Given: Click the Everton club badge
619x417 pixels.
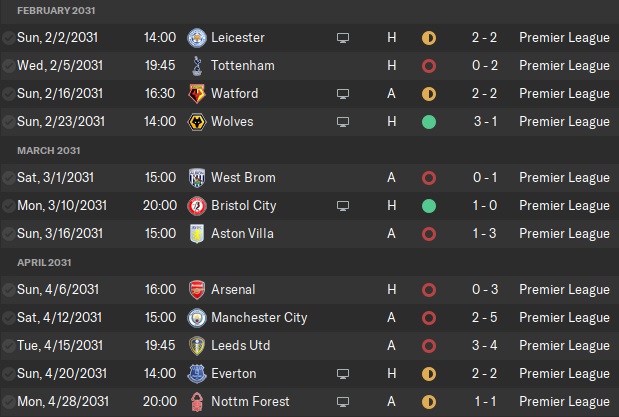Looking at the screenshot, I should tap(197, 374).
